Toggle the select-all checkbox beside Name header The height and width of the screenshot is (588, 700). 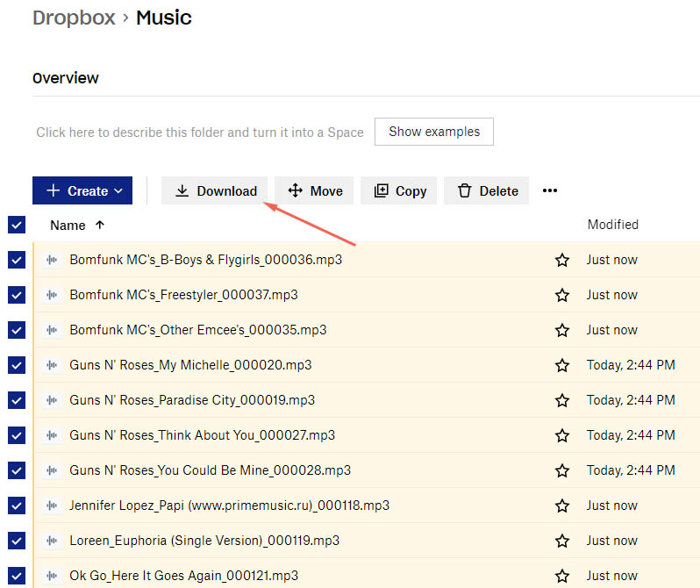pyautogui.click(x=17, y=225)
